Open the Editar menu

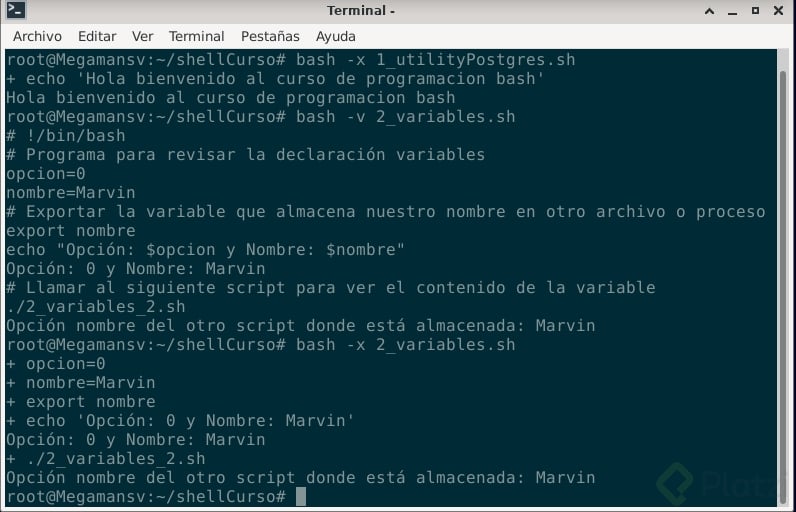97,37
